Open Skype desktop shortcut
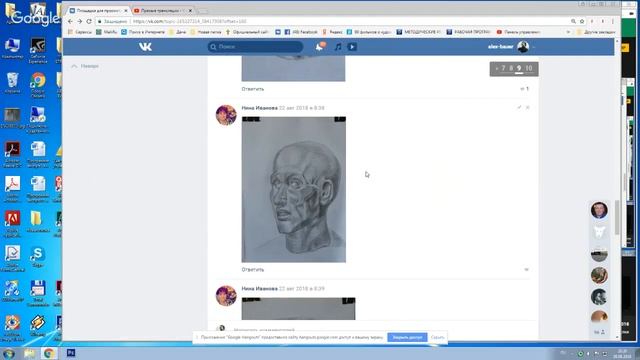The height and width of the screenshot is (360, 640). click(x=38, y=257)
